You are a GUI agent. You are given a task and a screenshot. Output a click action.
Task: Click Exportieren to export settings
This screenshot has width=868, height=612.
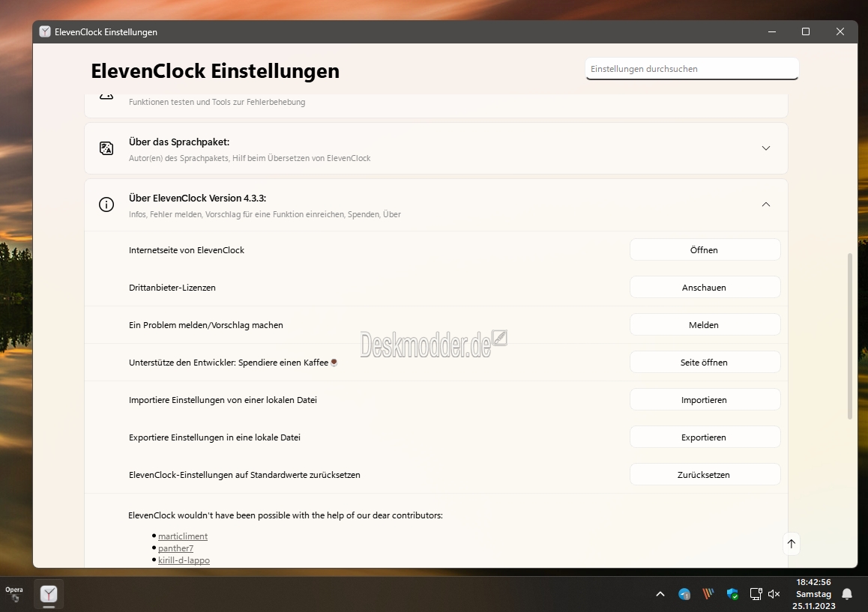point(705,437)
